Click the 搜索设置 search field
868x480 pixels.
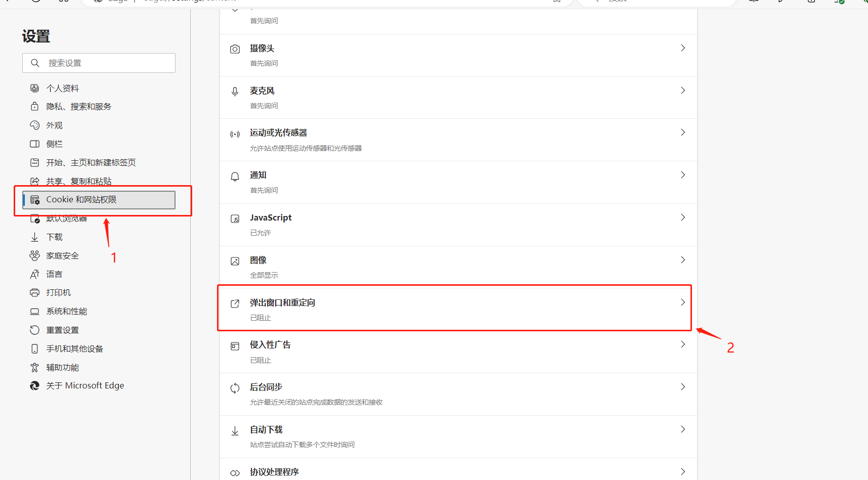point(99,63)
